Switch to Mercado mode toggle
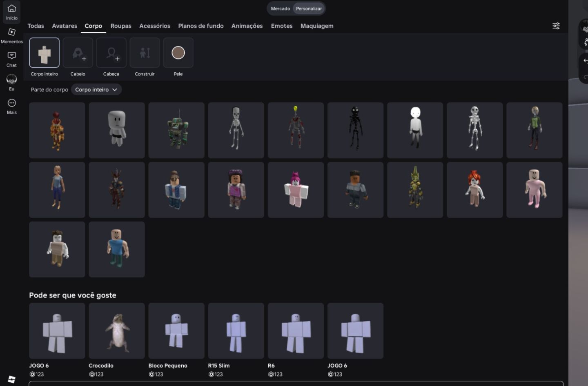588x386 pixels. pyautogui.click(x=281, y=9)
